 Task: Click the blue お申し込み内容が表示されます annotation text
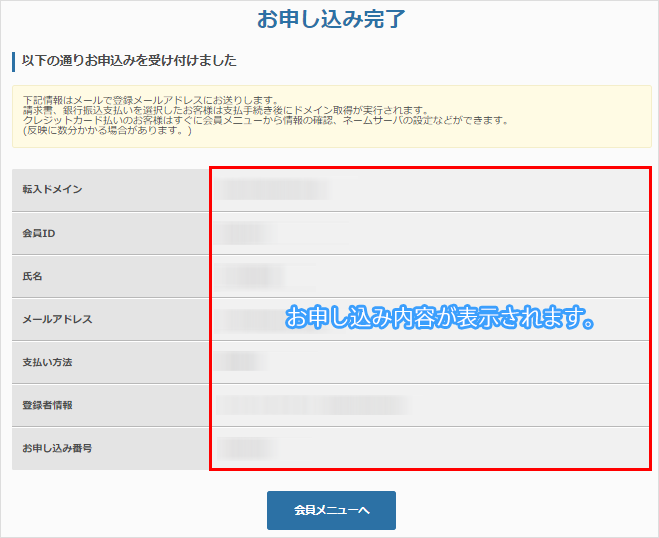tap(441, 319)
